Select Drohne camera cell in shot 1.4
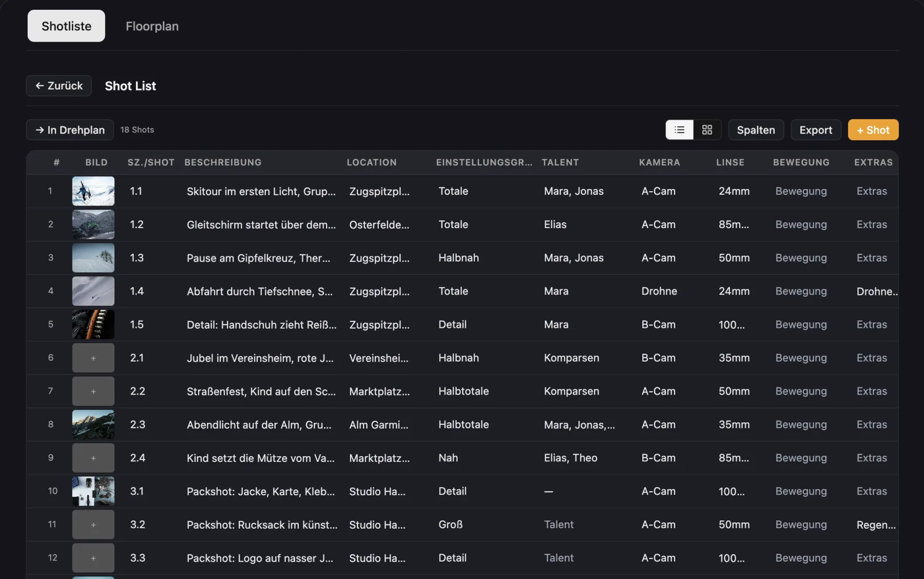The image size is (924, 579). click(659, 291)
